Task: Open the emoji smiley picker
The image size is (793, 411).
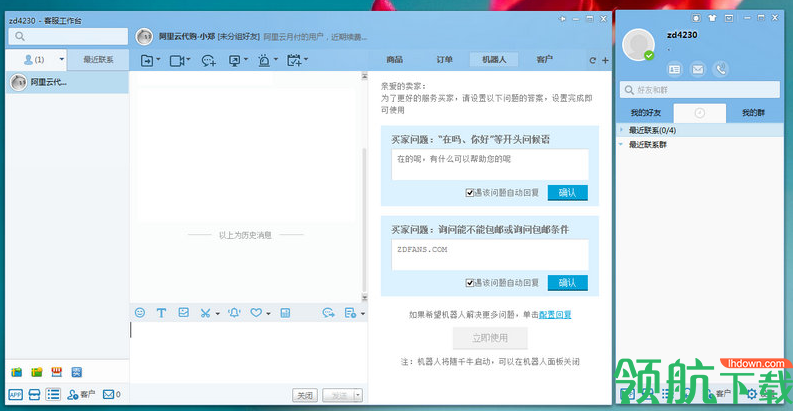Action: [140, 313]
